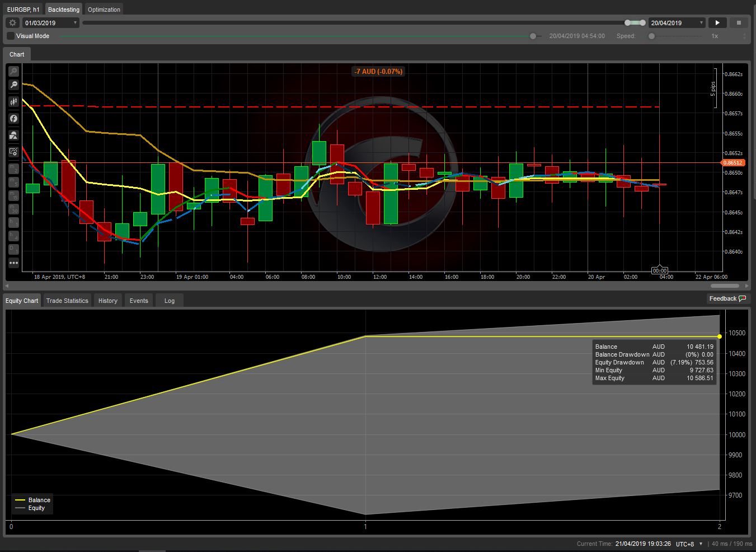This screenshot has height=552, width=756.
Task: Zoom out on the chart
Action: [13, 85]
